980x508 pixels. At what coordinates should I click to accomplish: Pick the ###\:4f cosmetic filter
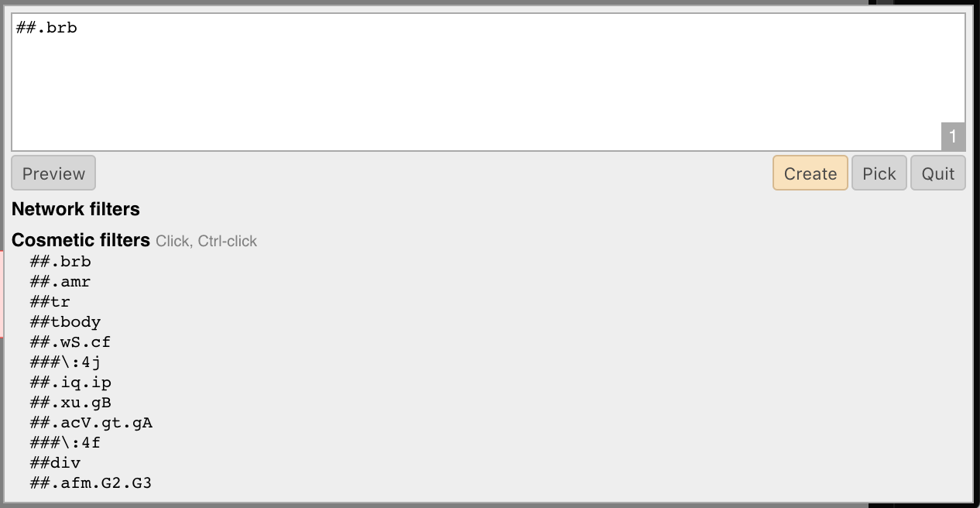coord(65,443)
